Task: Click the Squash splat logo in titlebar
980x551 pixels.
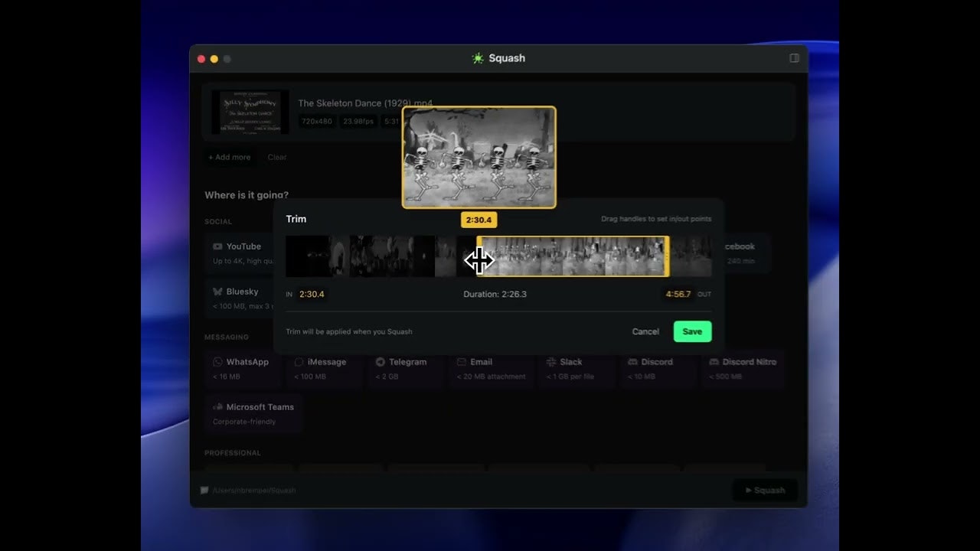Action: (x=478, y=58)
